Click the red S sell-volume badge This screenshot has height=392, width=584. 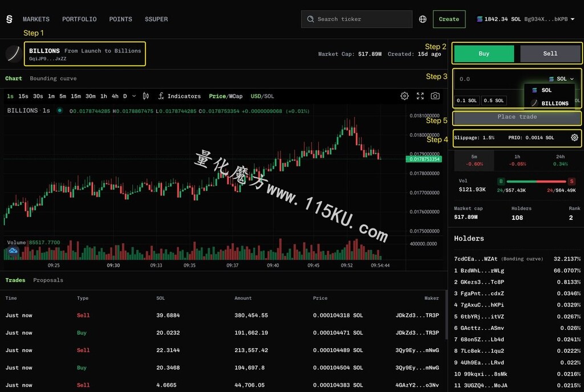571,182
